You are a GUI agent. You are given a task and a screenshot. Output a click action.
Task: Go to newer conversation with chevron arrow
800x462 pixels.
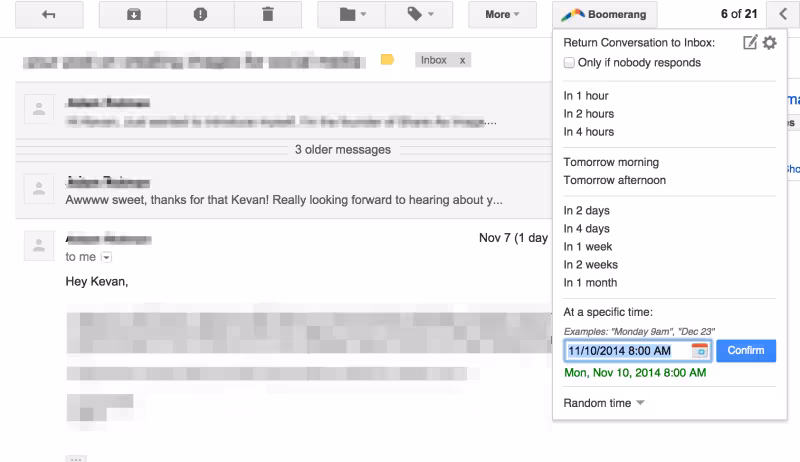783,14
